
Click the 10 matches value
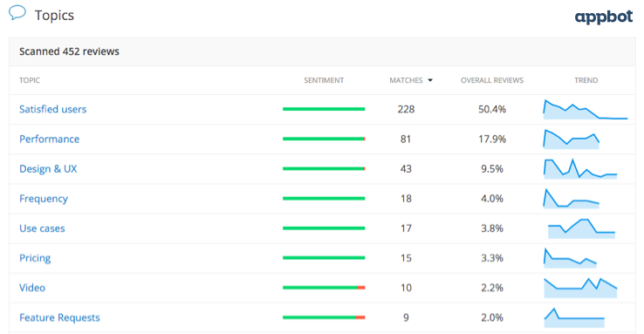pos(406,288)
